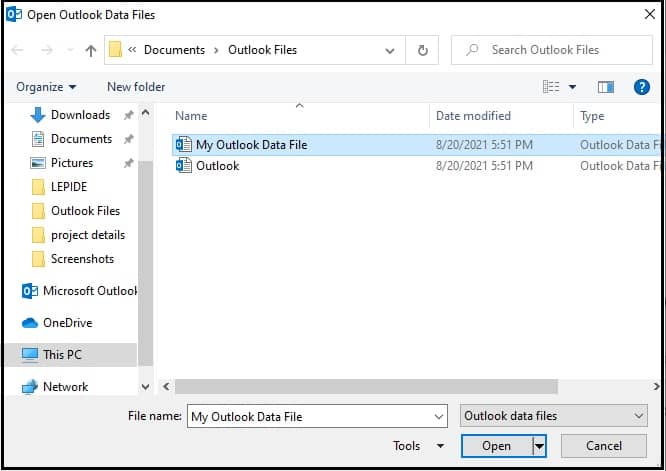Click the horizontal scrollbar right arrow
This screenshot has width=666, height=471.
656,386
